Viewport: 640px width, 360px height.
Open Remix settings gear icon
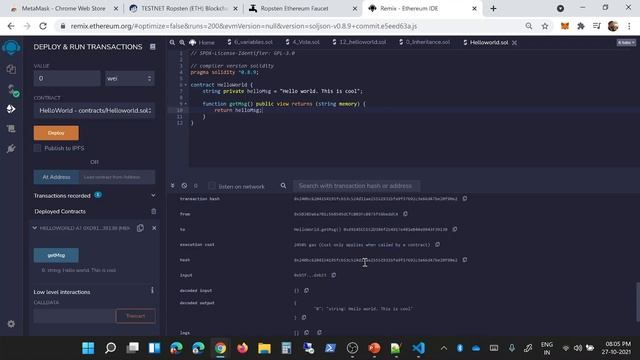coord(11,324)
